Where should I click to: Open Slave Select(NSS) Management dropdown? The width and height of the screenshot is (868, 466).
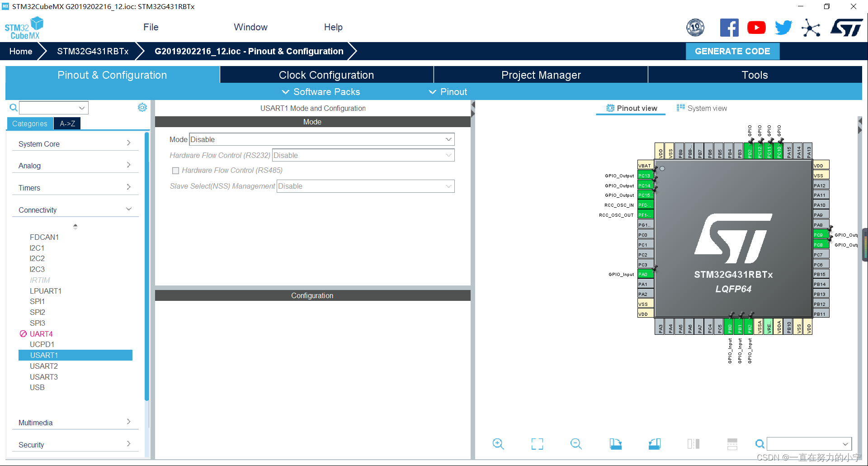[365, 186]
